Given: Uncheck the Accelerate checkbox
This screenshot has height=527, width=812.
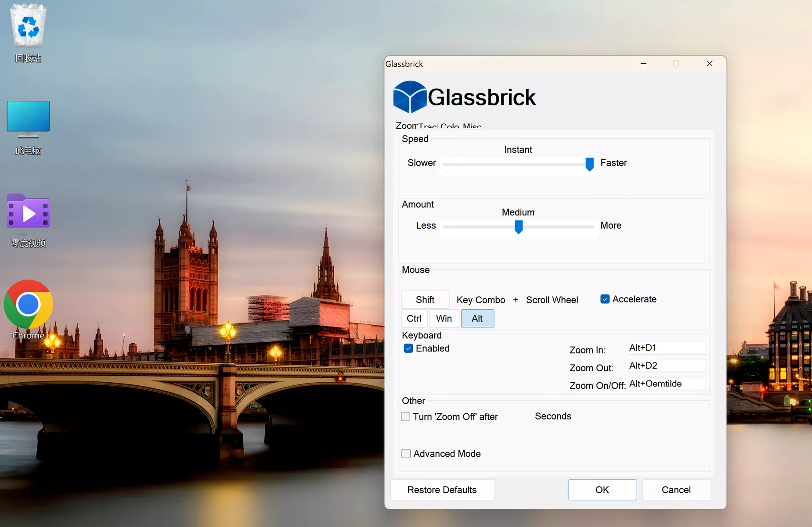Looking at the screenshot, I should click(605, 299).
